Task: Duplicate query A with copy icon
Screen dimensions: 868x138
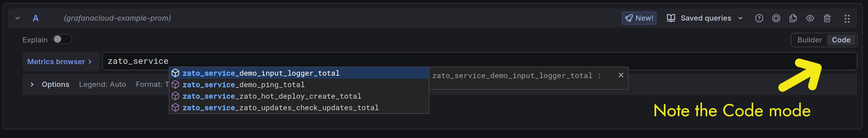Action: (793, 18)
